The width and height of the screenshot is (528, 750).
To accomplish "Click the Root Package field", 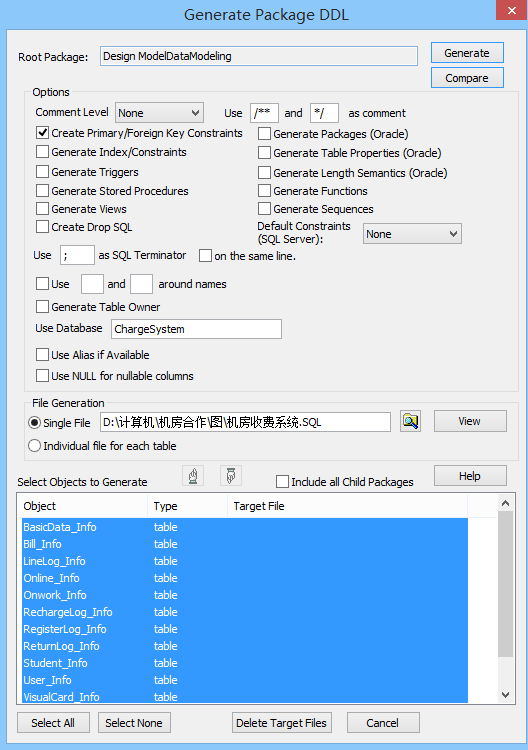I will (x=259, y=56).
